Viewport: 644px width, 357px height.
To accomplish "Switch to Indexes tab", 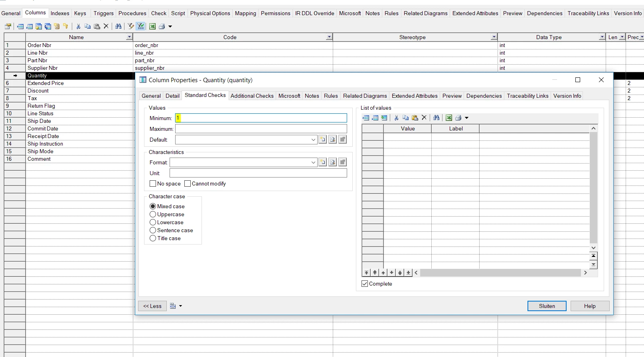I will point(60,13).
